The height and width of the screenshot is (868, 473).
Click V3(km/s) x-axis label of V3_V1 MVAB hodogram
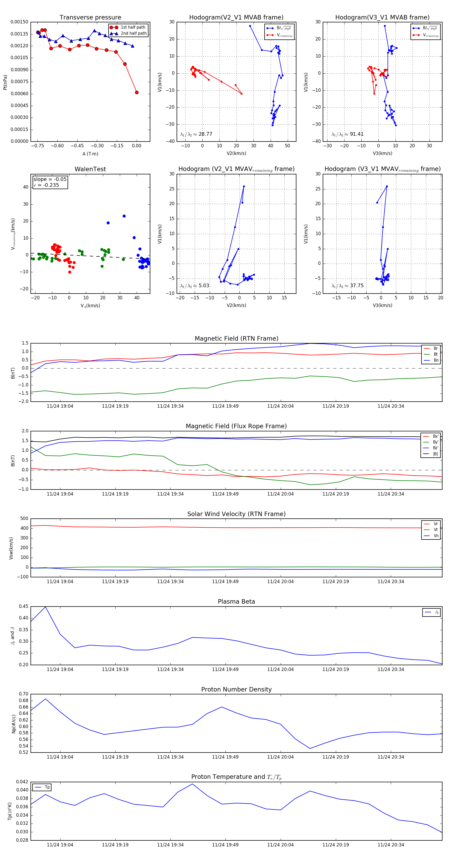[382, 154]
